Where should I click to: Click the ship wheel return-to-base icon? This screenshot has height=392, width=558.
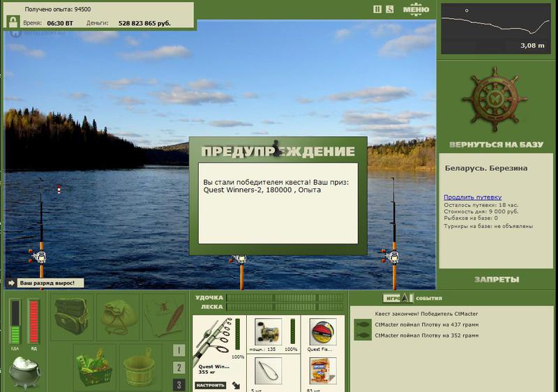pyautogui.click(x=495, y=99)
